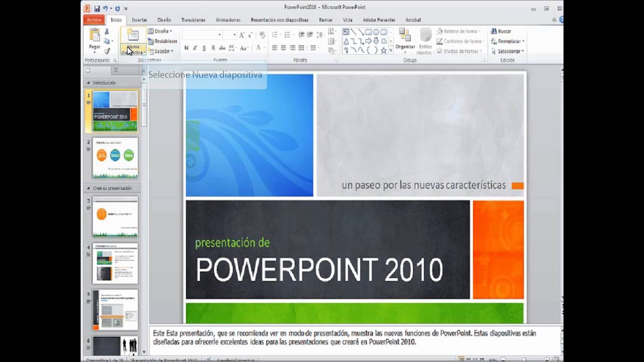Open the columns dropdown in Párrafo
The height and width of the screenshot is (362, 644).
click(314, 48)
